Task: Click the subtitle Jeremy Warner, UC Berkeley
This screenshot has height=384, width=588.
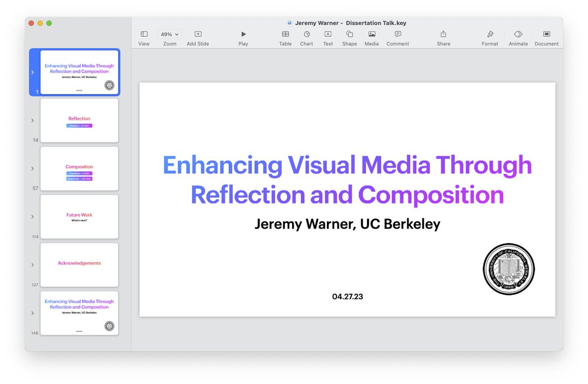Action: click(347, 224)
